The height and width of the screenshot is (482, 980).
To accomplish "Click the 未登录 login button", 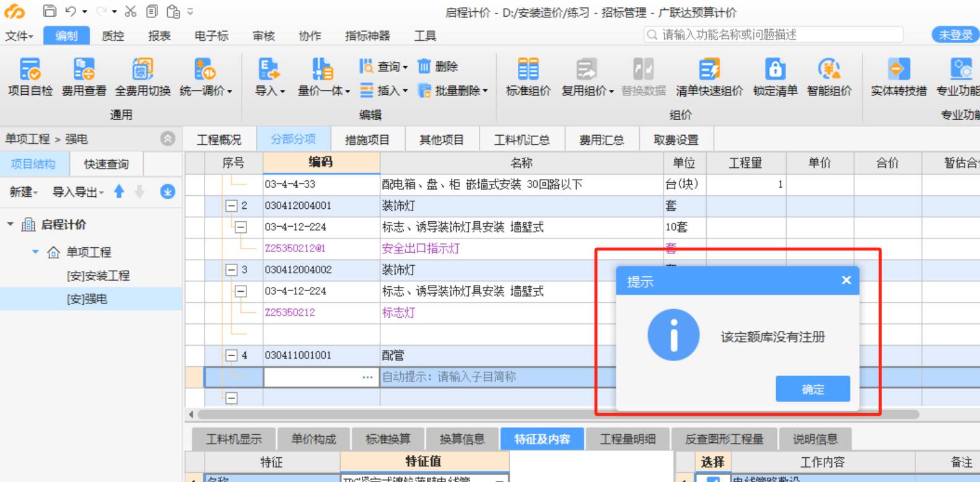I will coord(955,35).
